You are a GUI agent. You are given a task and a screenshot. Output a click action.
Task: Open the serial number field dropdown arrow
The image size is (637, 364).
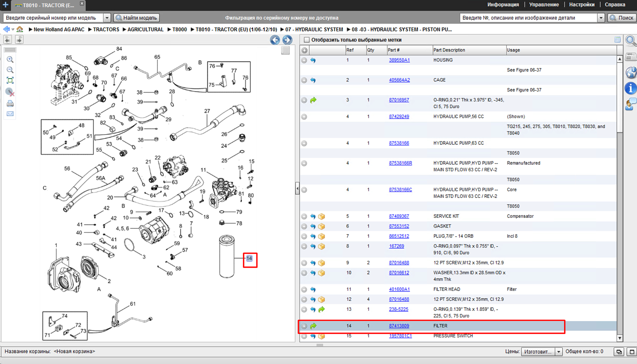[x=107, y=18]
